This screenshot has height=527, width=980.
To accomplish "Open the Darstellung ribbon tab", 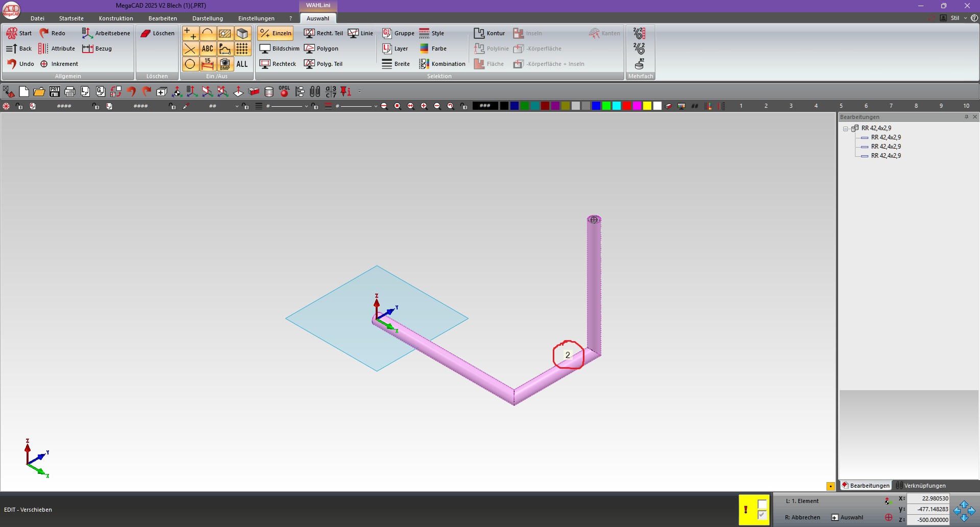I will tap(208, 18).
